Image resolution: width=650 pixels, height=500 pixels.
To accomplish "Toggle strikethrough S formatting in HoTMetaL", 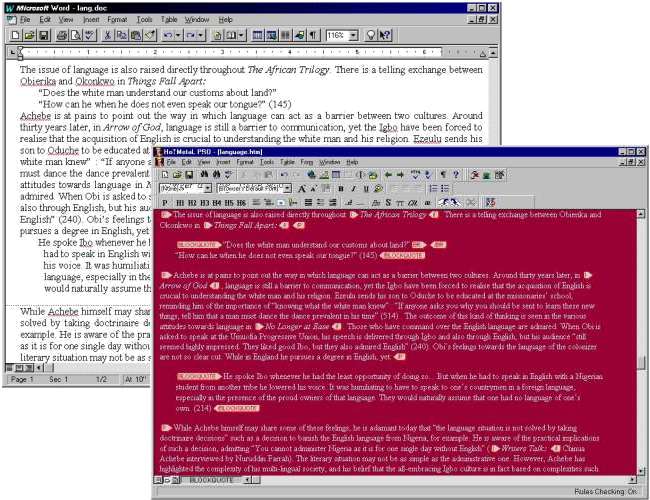I will (388, 203).
